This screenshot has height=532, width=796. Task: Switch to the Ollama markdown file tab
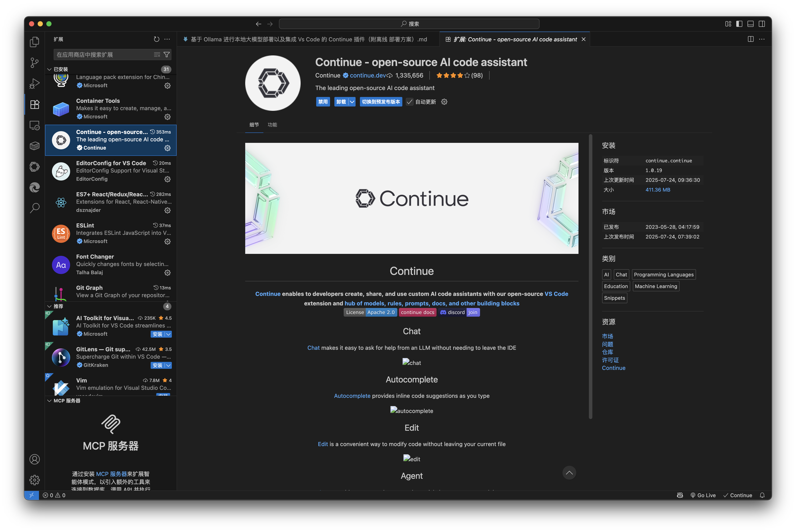308,39
